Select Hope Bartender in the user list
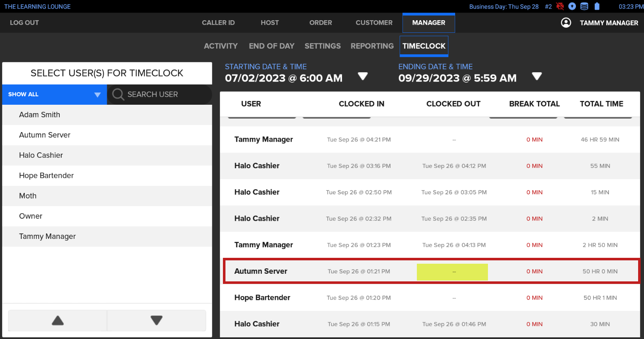 click(46, 176)
